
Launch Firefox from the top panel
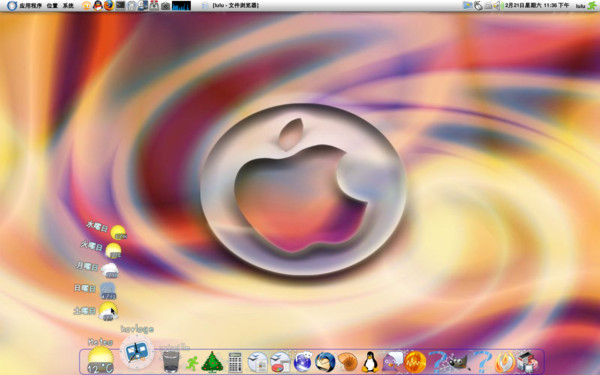[x=109, y=5]
